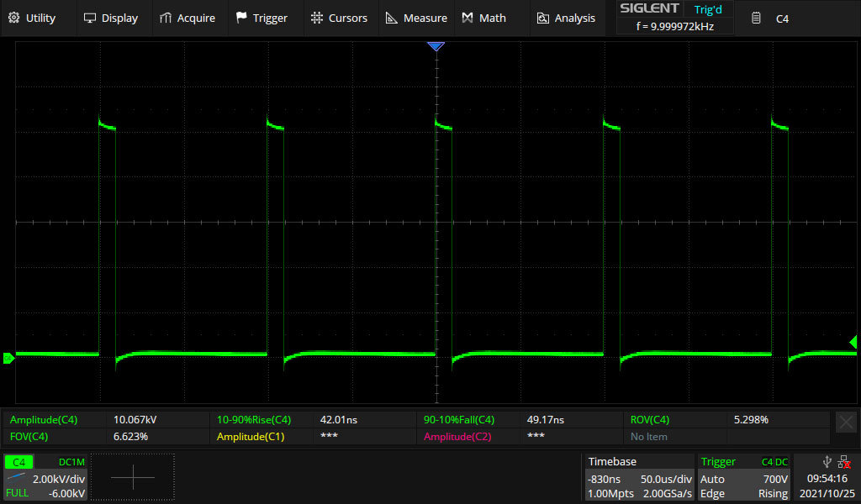Image resolution: width=861 pixels, height=504 pixels.
Task: Click the Acquire waveform icon
Action: click(x=166, y=18)
